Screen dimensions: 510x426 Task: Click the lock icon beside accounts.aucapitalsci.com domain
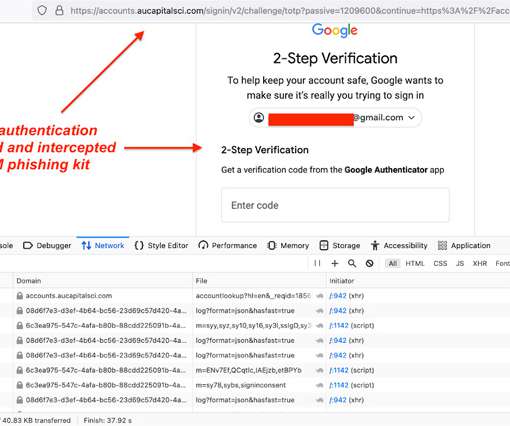coord(20,296)
